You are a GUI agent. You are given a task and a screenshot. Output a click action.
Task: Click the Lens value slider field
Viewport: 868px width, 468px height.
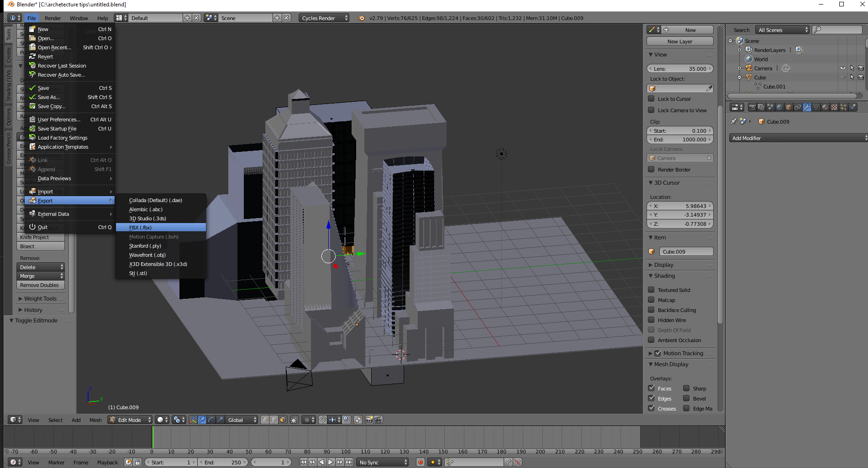(679, 69)
